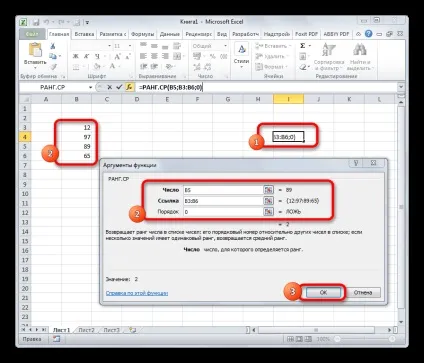Open the Вставить cells dropdown
This screenshot has width=424, height=363.
coord(273,46)
